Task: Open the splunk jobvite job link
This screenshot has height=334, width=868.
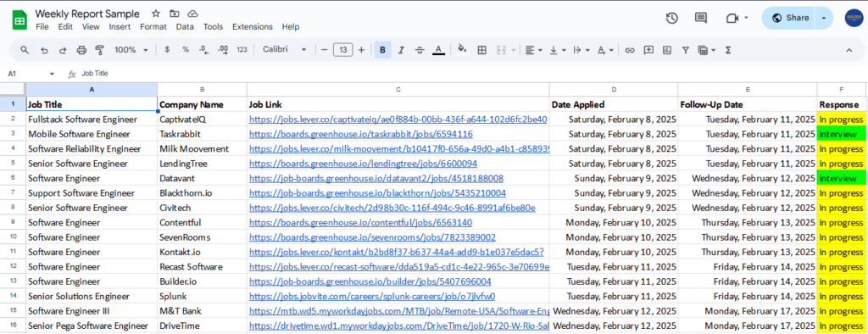Action: tap(372, 296)
